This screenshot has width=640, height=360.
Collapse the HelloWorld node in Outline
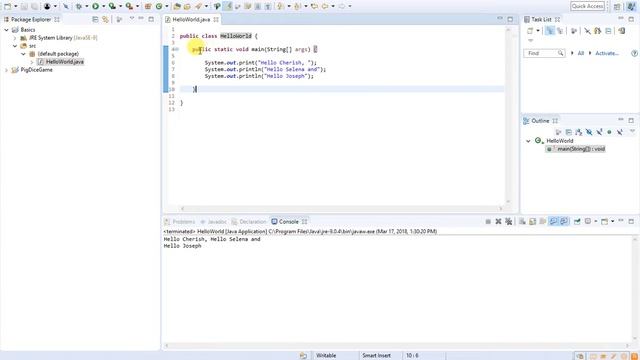(x=528, y=141)
